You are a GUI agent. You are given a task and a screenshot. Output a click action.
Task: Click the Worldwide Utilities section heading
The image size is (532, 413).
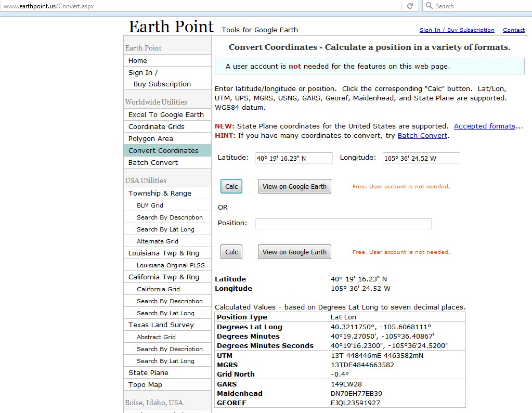pyautogui.click(x=156, y=102)
